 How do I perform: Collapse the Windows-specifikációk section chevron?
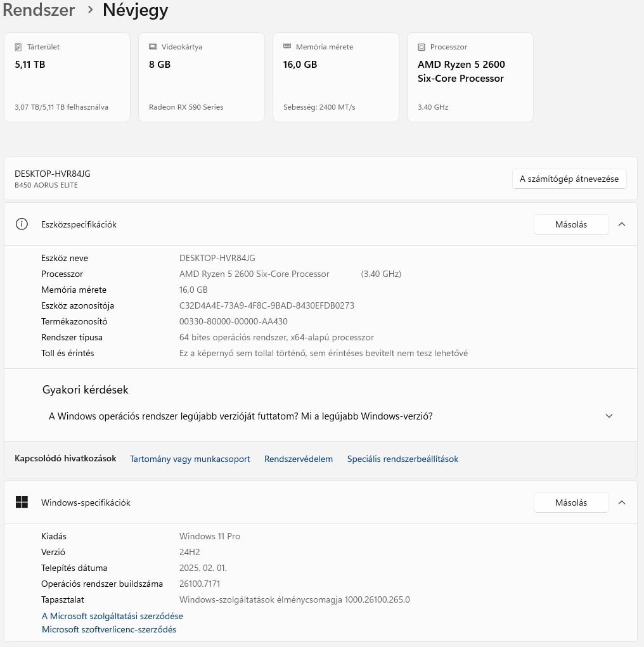tap(622, 503)
